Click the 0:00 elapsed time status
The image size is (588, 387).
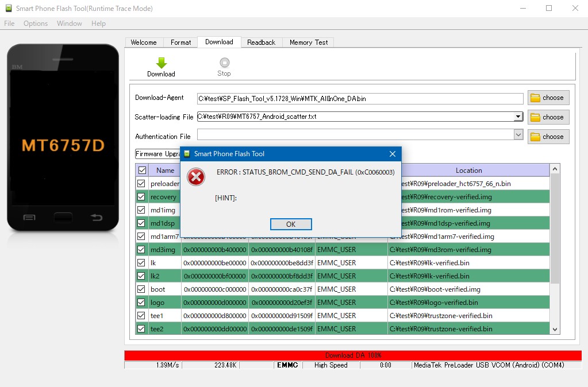coord(386,365)
